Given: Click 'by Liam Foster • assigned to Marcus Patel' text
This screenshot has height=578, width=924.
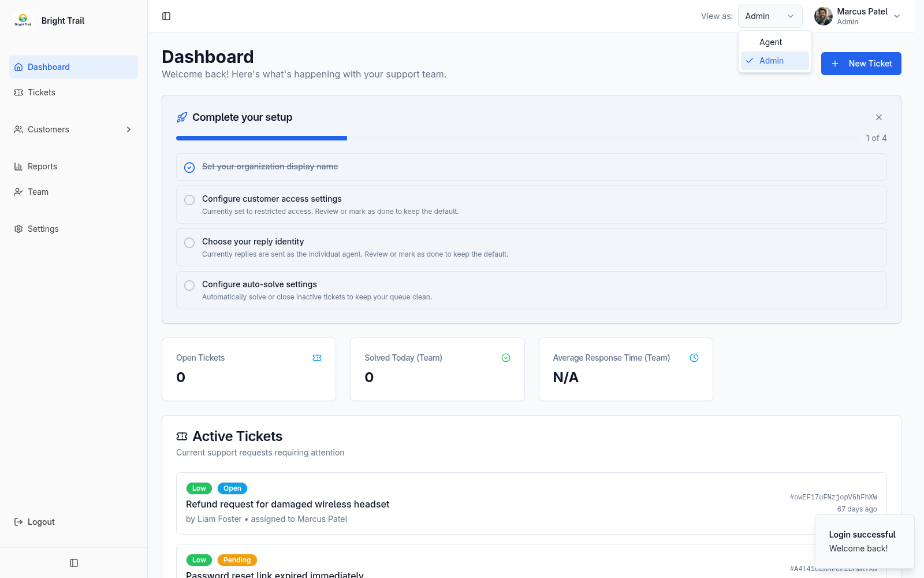Looking at the screenshot, I should pyautogui.click(x=267, y=519).
